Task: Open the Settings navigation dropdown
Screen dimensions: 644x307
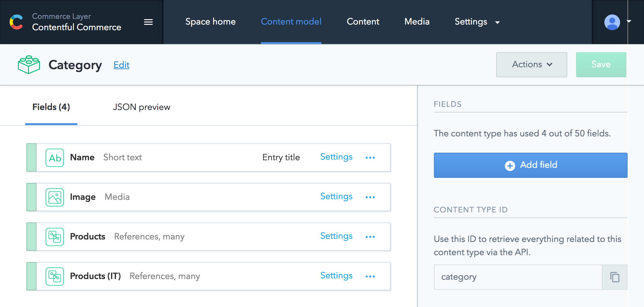Action: [477, 22]
